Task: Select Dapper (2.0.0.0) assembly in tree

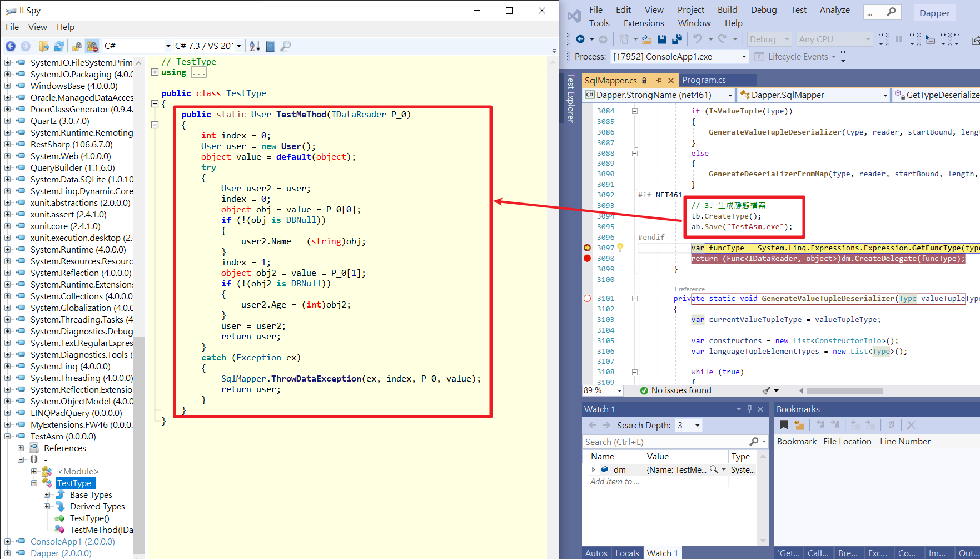Action: (61, 553)
